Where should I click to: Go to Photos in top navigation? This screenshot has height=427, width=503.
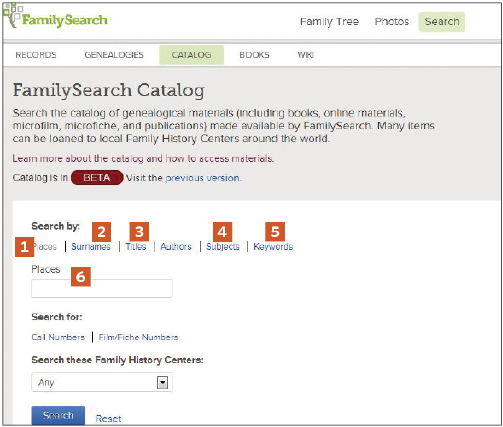pos(392,22)
